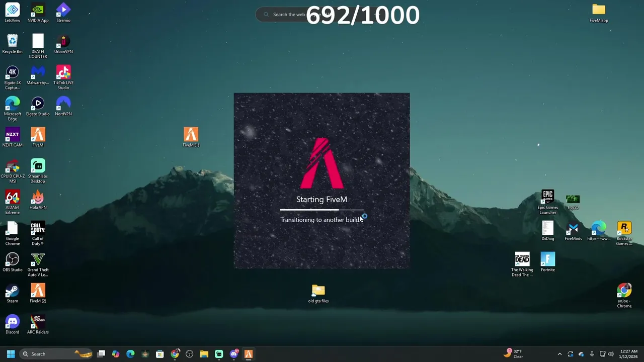
Task: Launch Rockstar Games Launcher shortcut
Action: point(624,233)
